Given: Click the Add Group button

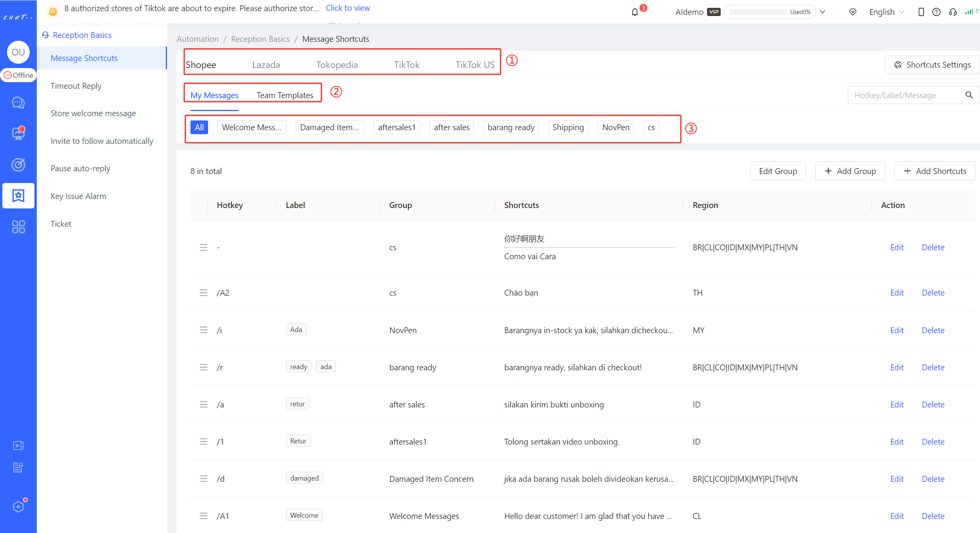Looking at the screenshot, I should tap(850, 171).
